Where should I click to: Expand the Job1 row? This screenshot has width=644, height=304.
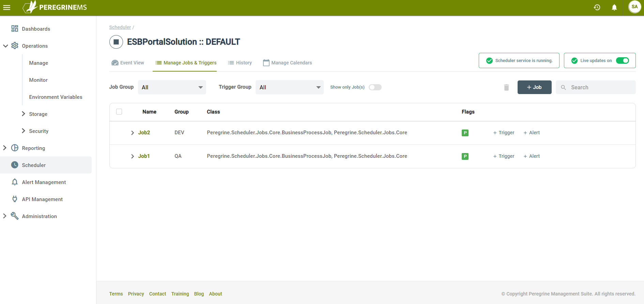(133, 156)
